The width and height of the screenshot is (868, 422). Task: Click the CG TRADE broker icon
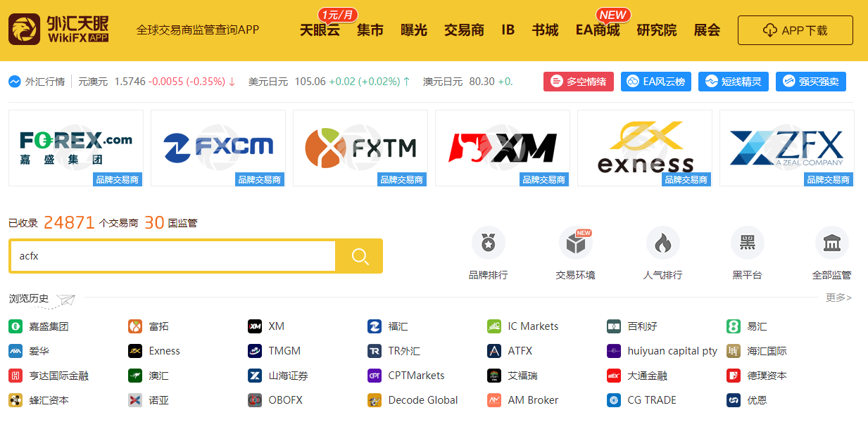click(614, 400)
